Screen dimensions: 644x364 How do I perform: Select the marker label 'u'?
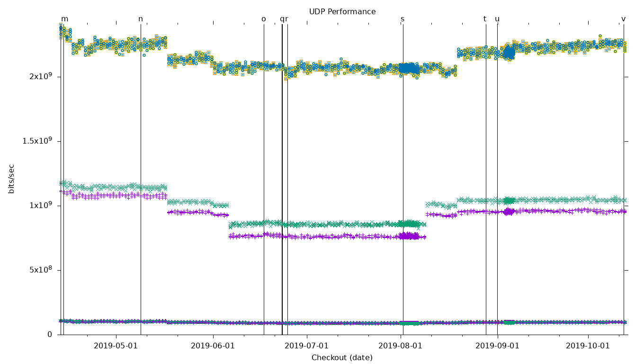497,19
